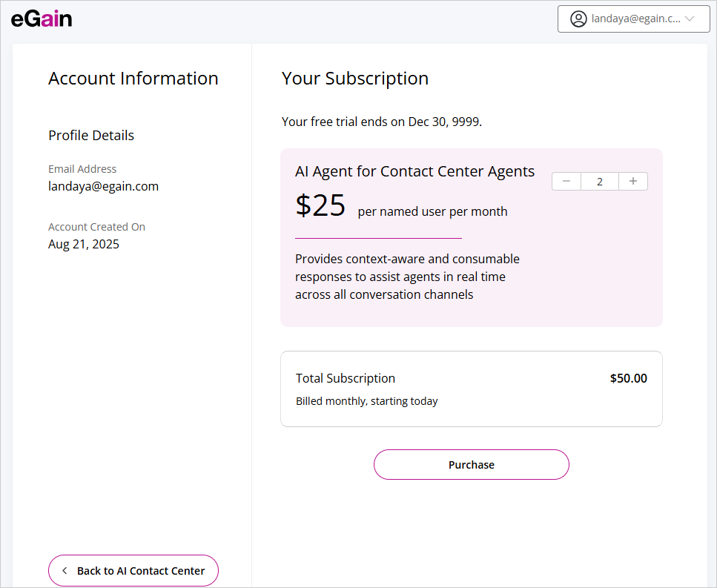Click the back arrow chevron icon

tap(65, 571)
